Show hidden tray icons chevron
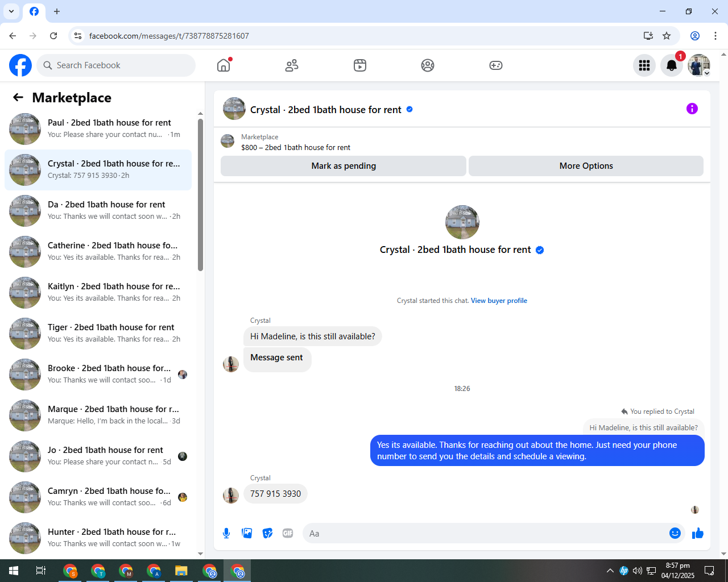 coord(610,571)
